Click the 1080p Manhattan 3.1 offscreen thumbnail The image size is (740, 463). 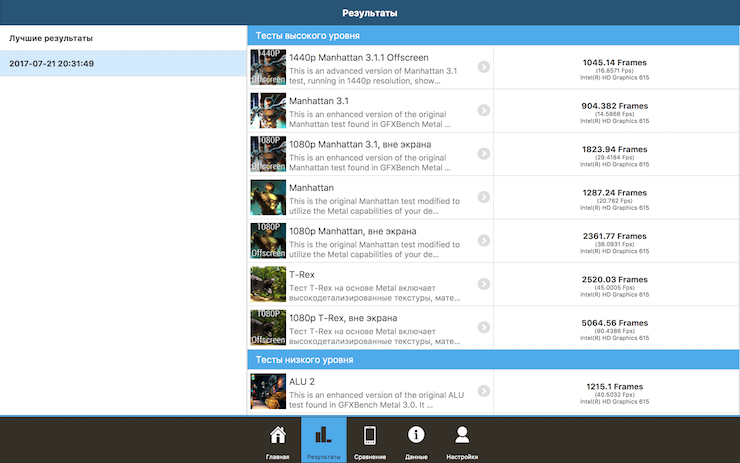click(x=268, y=154)
